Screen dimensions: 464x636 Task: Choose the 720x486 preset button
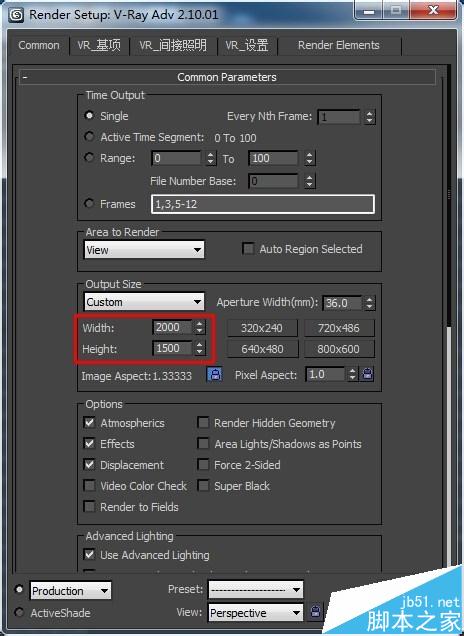[339, 328]
